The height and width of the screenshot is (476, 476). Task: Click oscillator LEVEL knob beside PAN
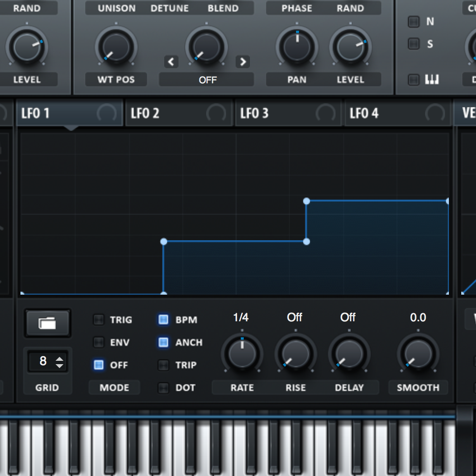(351, 47)
